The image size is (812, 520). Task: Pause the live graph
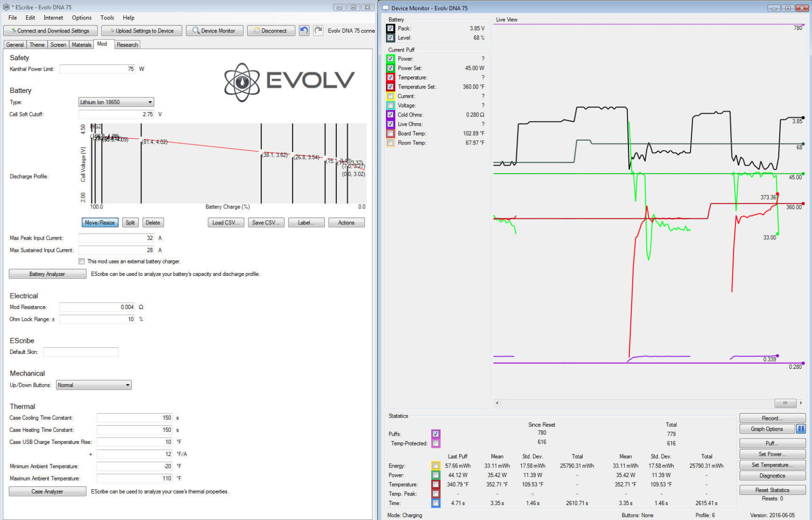(800, 429)
